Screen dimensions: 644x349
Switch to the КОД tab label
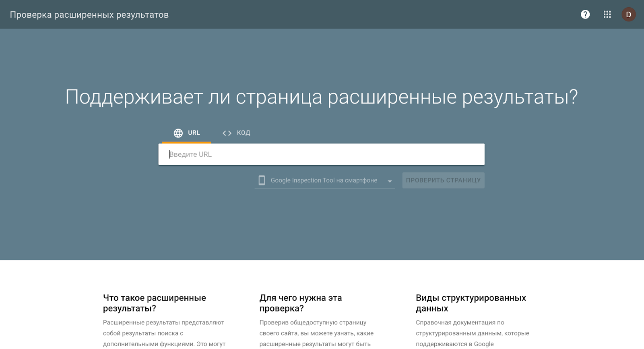[x=243, y=133]
